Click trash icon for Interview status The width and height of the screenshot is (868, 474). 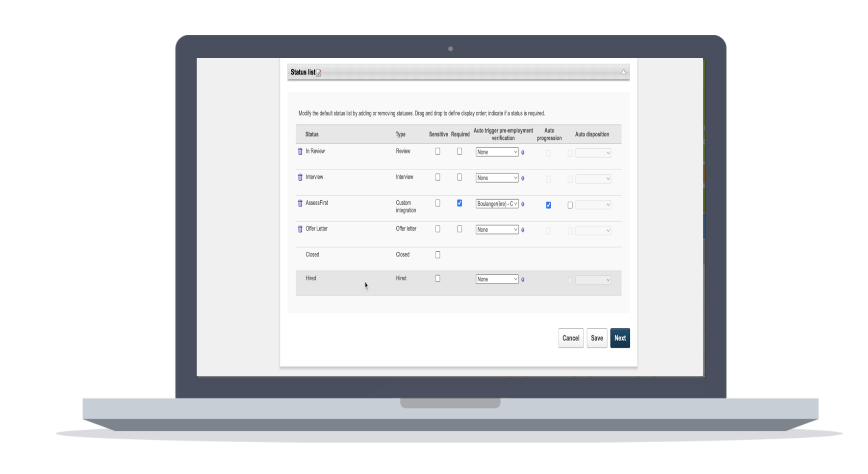tap(300, 177)
